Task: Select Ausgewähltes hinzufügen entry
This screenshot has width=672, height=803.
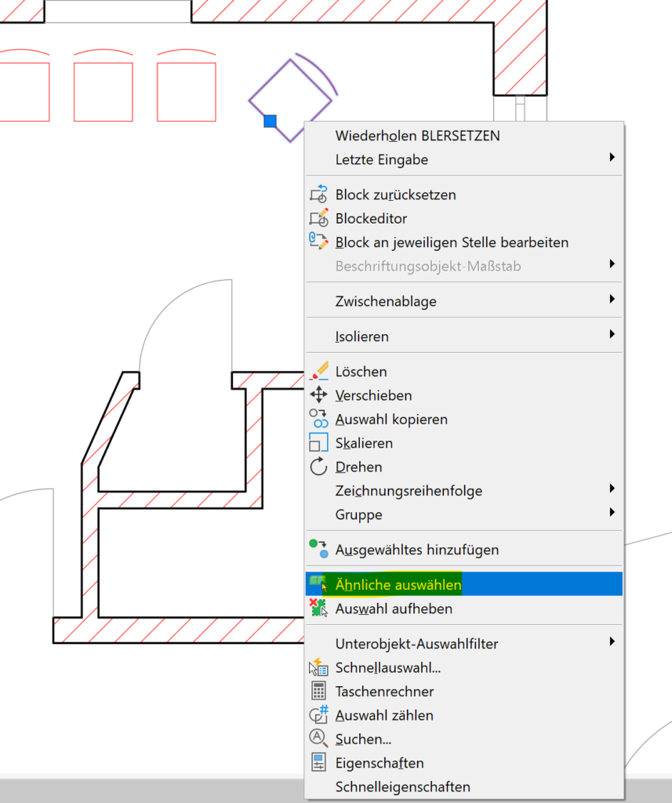Action: tap(464, 550)
